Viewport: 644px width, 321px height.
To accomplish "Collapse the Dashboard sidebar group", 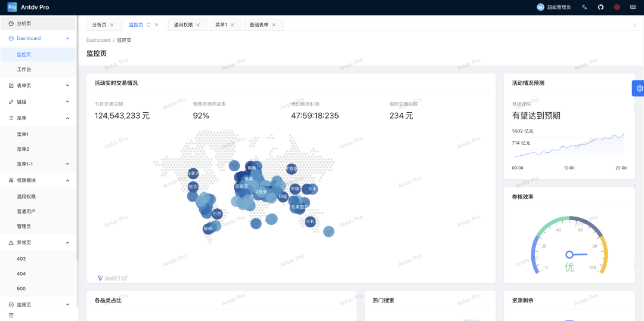I will point(68,38).
